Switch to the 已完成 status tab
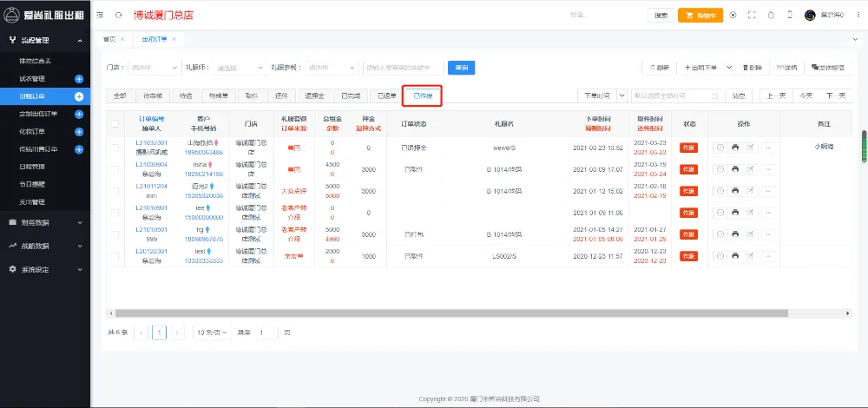Viewport: 868px width, 408px height. point(351,95)
